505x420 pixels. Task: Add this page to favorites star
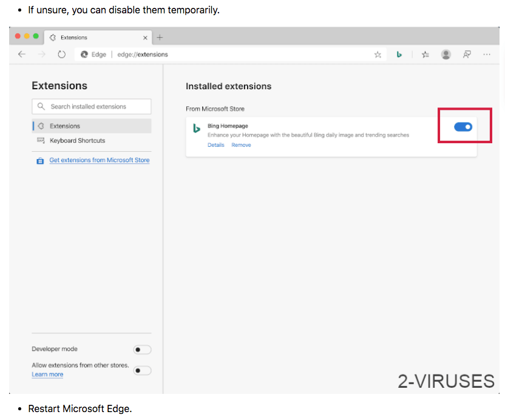tap(378, 55)
